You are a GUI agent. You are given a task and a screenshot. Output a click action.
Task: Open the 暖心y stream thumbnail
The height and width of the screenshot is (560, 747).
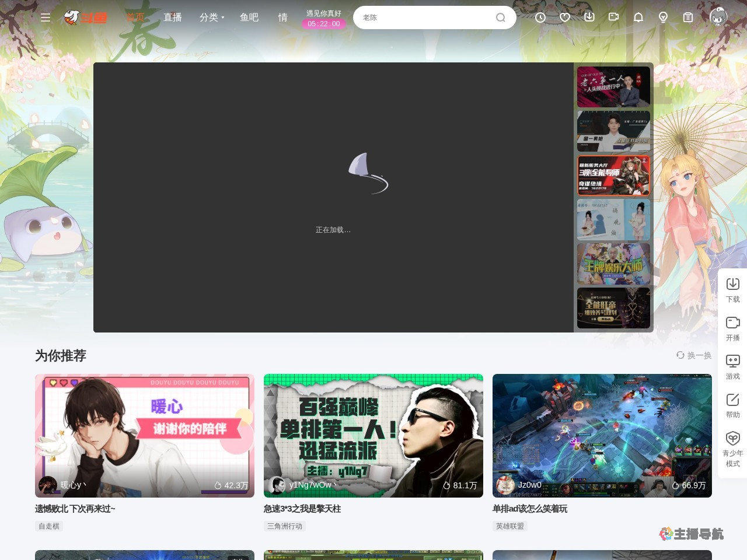pyautogui.click(x=145, y=435)
